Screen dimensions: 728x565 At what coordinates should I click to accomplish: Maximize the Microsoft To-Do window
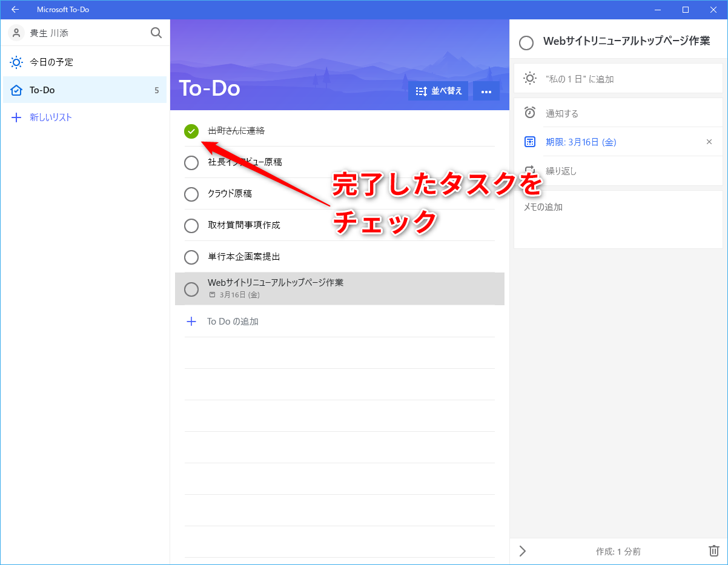tap(686, 10)
